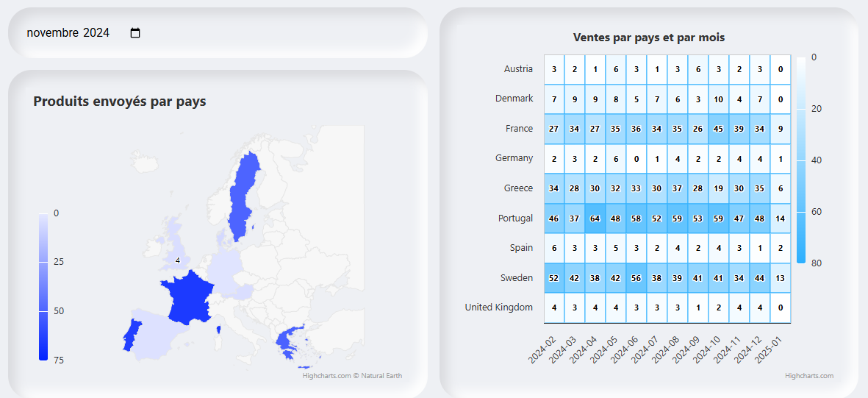Click the month field showing novembre 2024
The height and width of the screenshot is (398, 868).
click(84, 33)
